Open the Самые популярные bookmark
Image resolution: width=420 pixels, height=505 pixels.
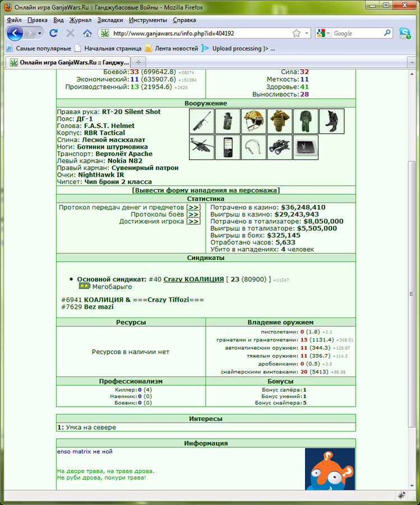tap(39, 48)
